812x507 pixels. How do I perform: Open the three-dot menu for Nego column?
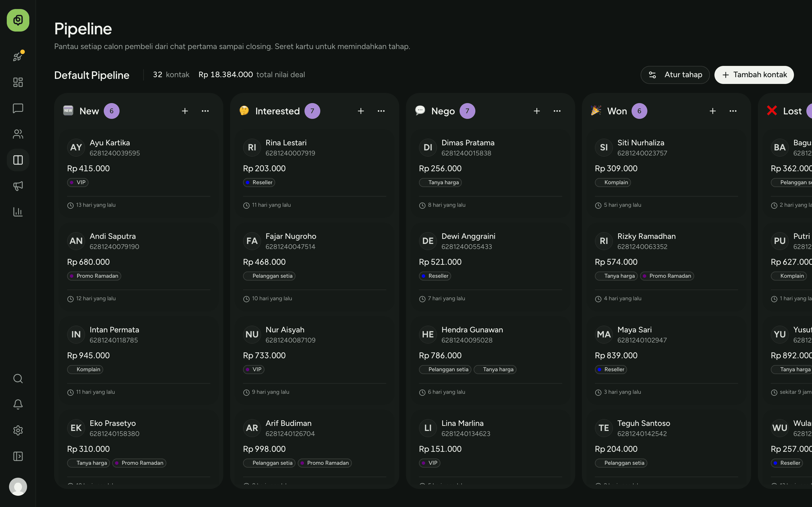point(557,111)
